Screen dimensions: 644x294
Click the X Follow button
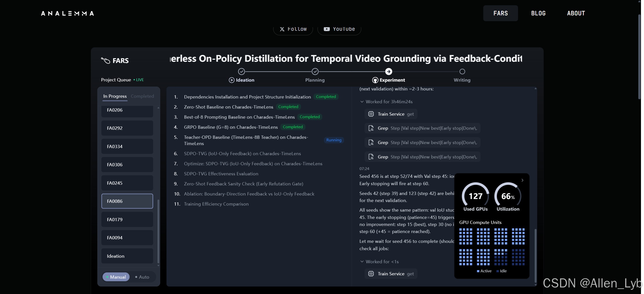(293, 29)
